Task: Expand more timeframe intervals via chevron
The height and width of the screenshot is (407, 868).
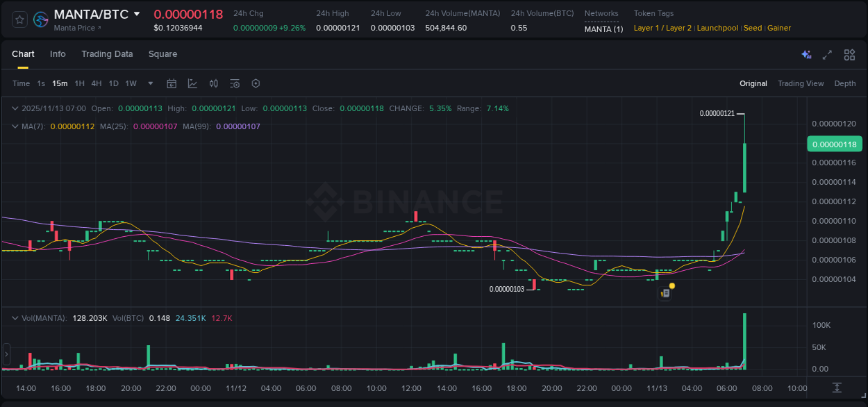Action: point(150,83)
